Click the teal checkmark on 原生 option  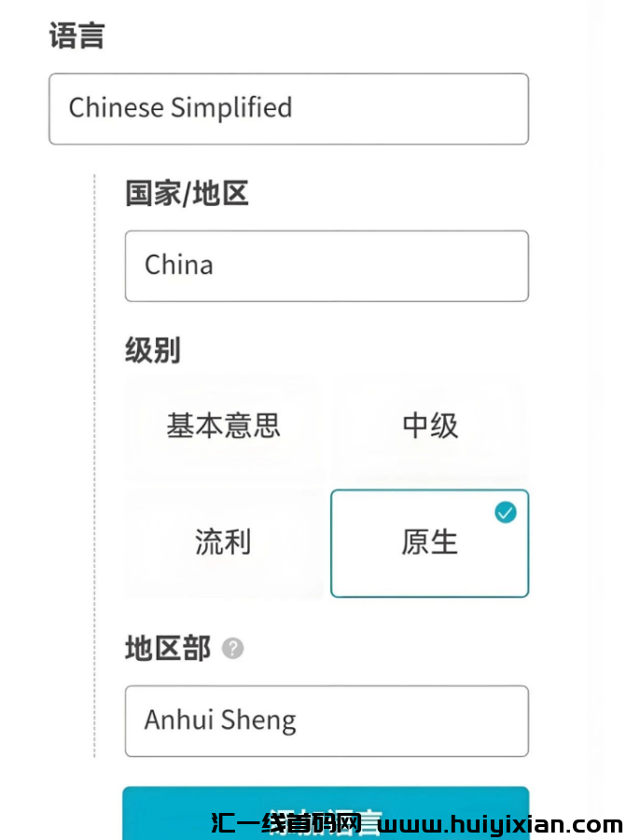(507, 512)
